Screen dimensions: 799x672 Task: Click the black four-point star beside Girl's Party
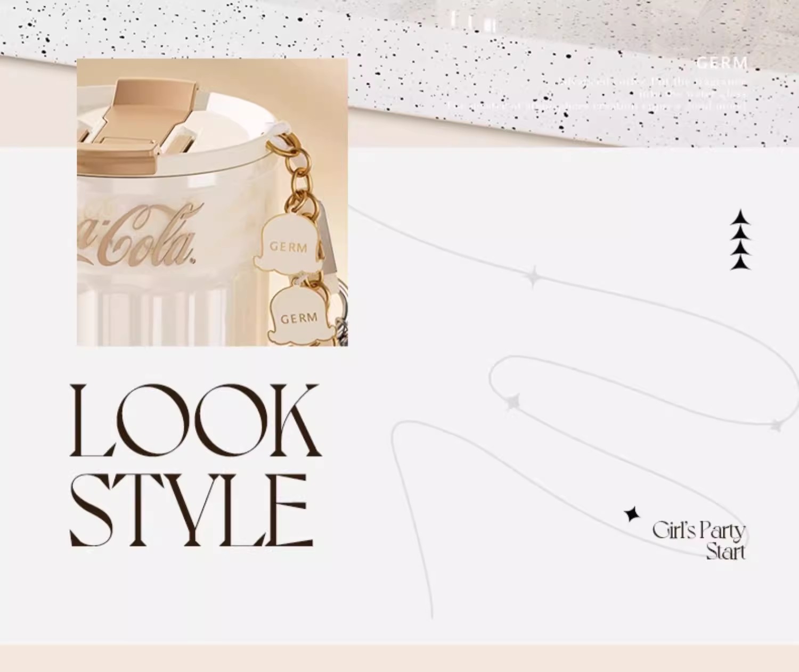632,514
